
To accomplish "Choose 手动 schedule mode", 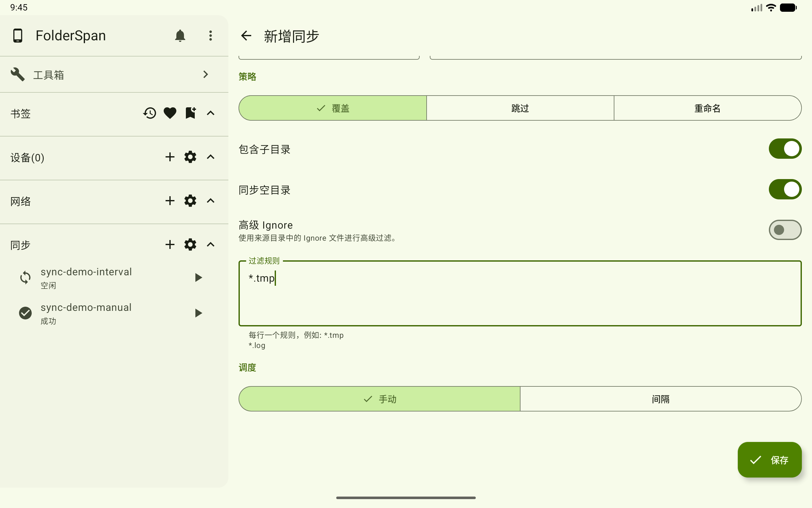I will click(379, 399).
